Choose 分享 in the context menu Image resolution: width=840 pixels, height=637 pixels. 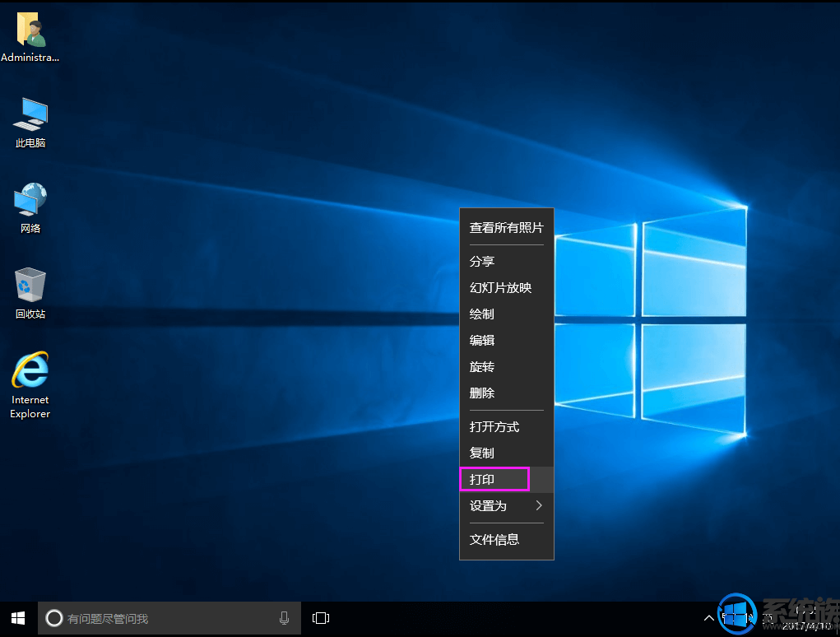coord(506,262)
